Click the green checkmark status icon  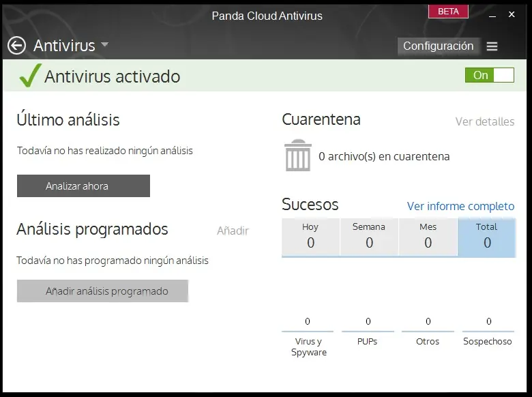point(30,75)
